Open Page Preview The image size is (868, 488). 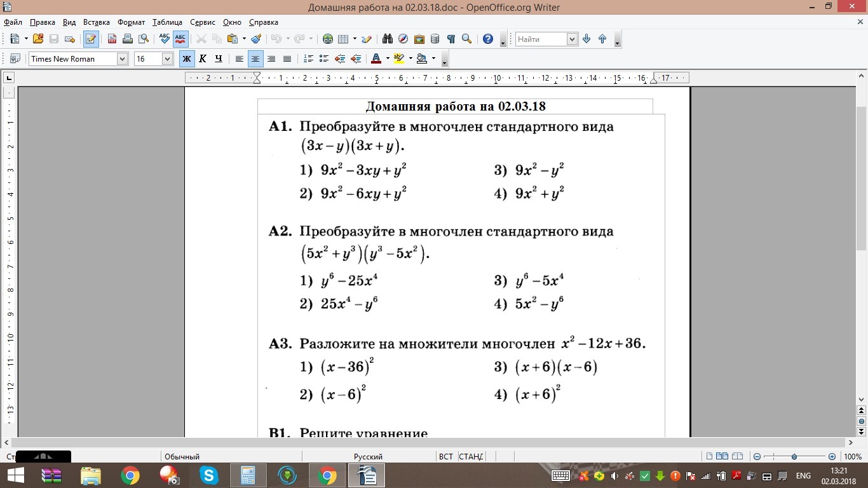[x=144, y=39]
